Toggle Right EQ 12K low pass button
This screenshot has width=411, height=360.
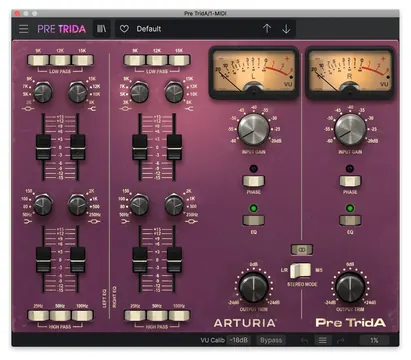[x=157, y=60]
